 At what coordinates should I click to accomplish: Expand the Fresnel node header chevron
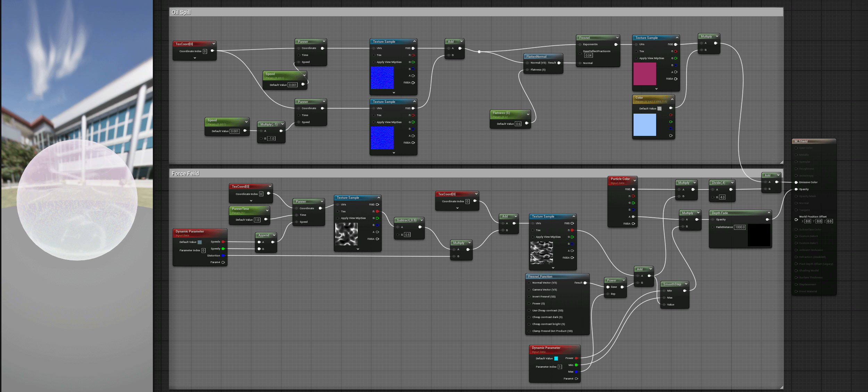(x=617, y=38)
